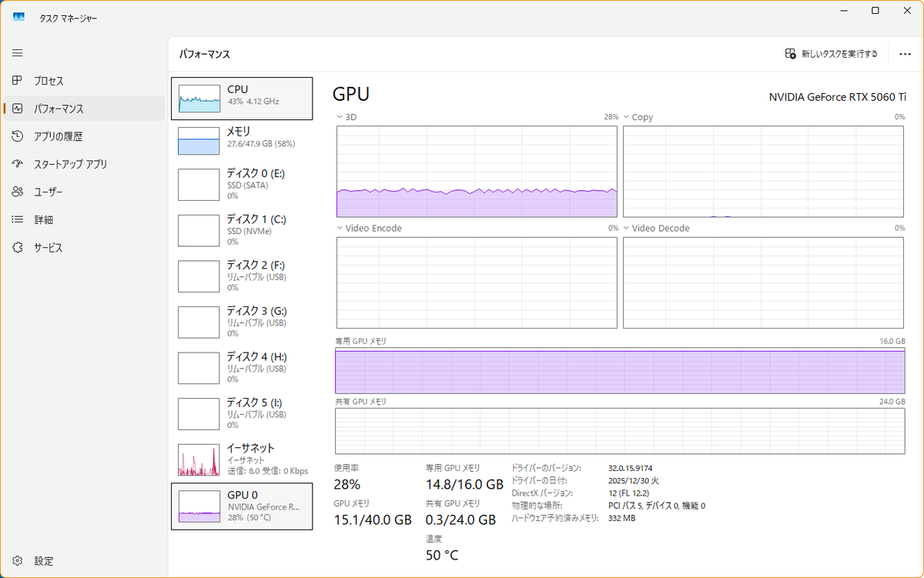Select ディスク 1 (C:) entry
924x578 pixels.
tap(242, 230)
